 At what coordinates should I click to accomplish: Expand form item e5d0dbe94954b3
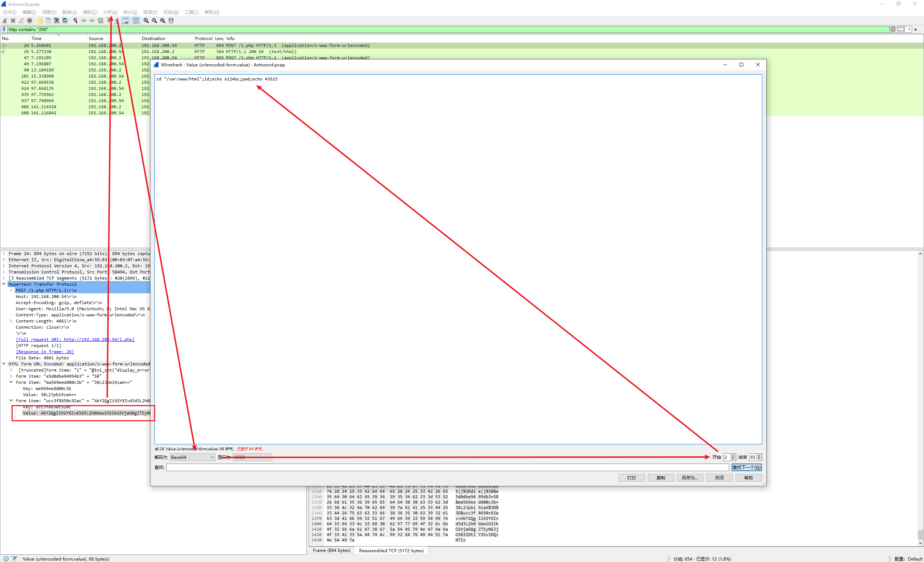click(x=11, y=376)
